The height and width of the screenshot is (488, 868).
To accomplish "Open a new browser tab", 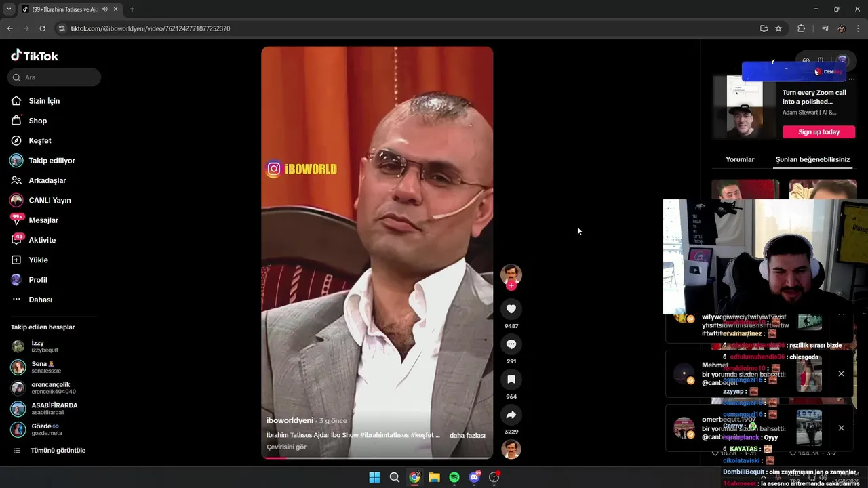I will pos(132,9).
